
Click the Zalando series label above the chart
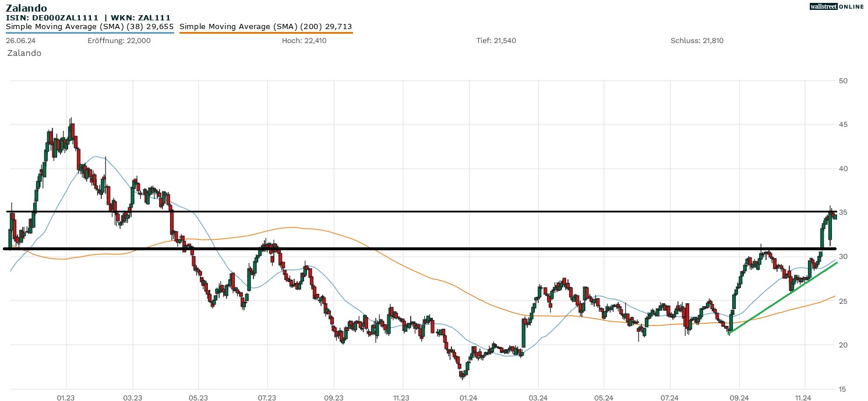(x=24, y=53)
